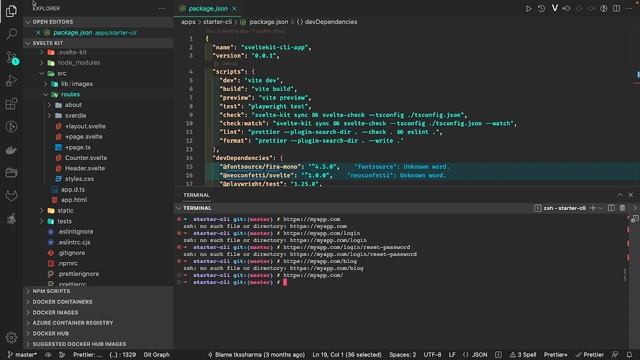
Task: Change UTF-8 encoding in status bar
Action: [432, 355]
